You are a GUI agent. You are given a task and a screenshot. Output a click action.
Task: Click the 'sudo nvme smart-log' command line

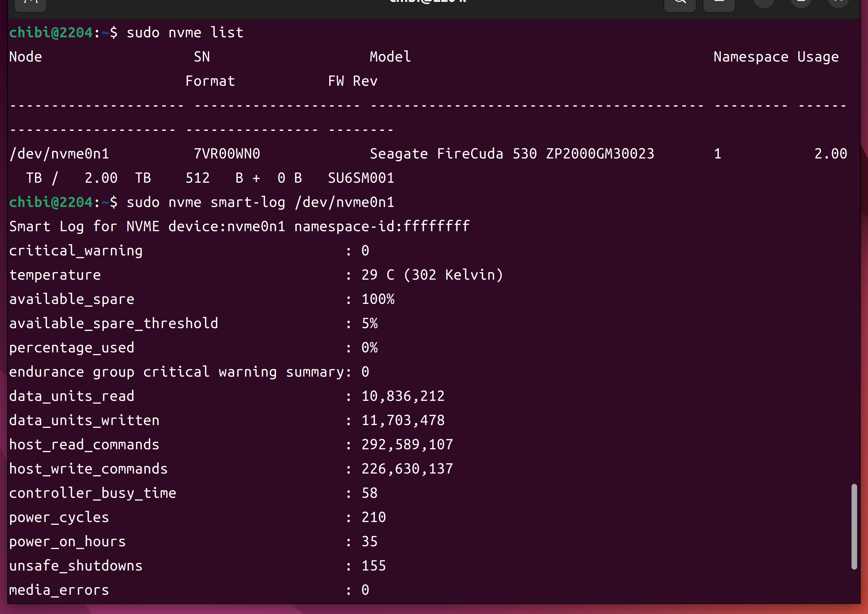tap(260, 202)
